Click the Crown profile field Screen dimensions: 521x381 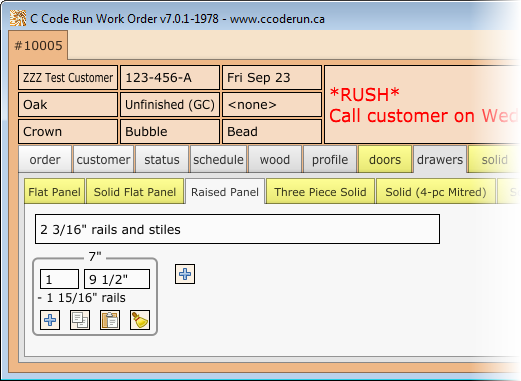(x=68, y=132)
